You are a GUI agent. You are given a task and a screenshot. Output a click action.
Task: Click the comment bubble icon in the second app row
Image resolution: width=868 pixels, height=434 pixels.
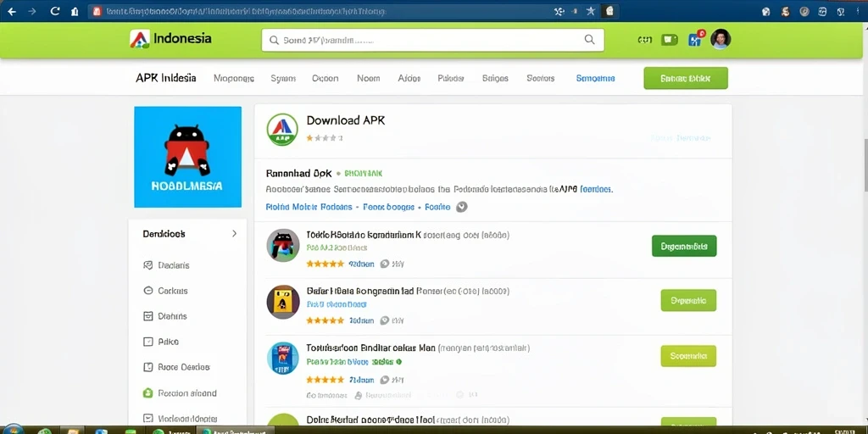(385, 320)
